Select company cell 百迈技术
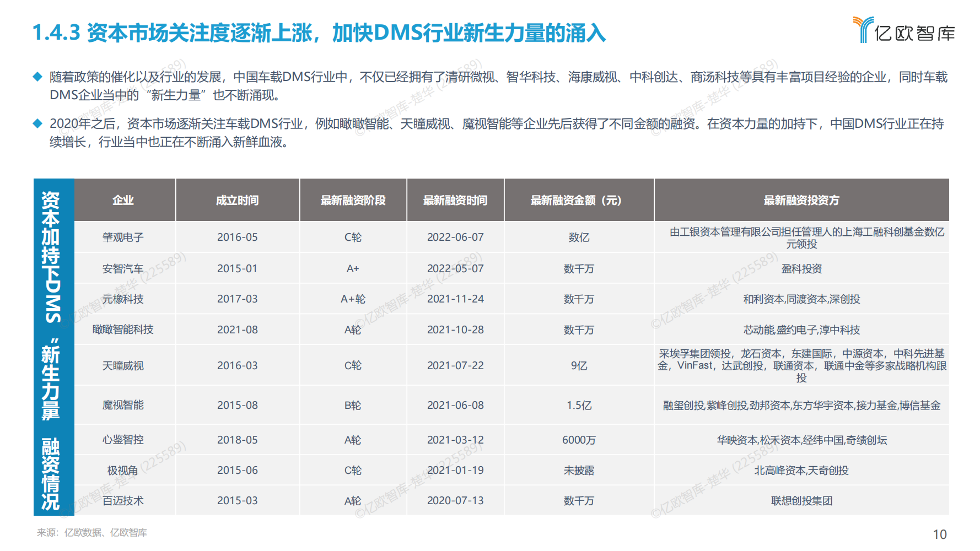 (x=123, y=501)
